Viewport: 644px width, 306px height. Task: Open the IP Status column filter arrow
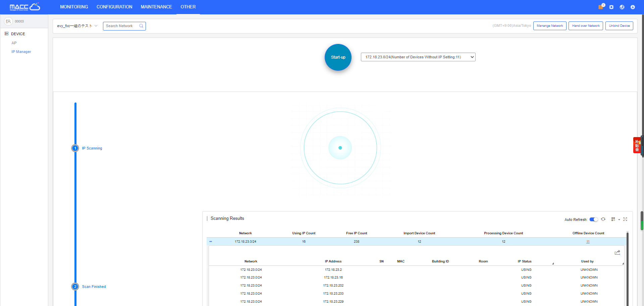point(553,263)
